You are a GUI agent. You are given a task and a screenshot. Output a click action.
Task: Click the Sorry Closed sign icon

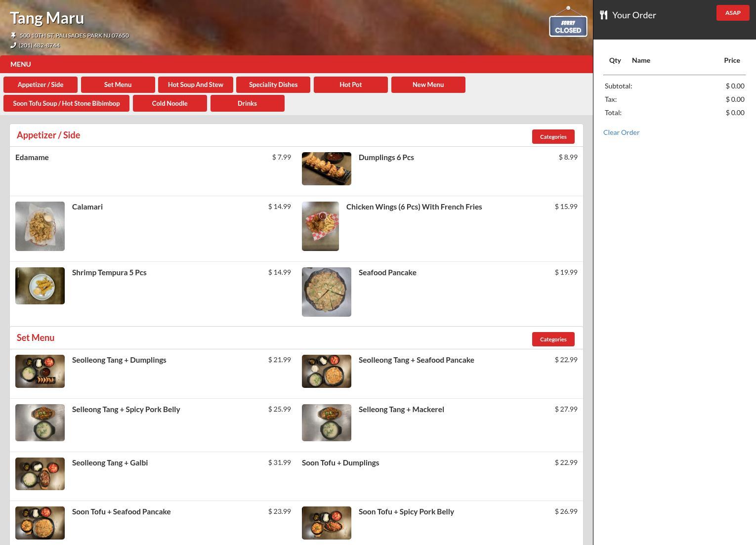(x=568, y=23)
